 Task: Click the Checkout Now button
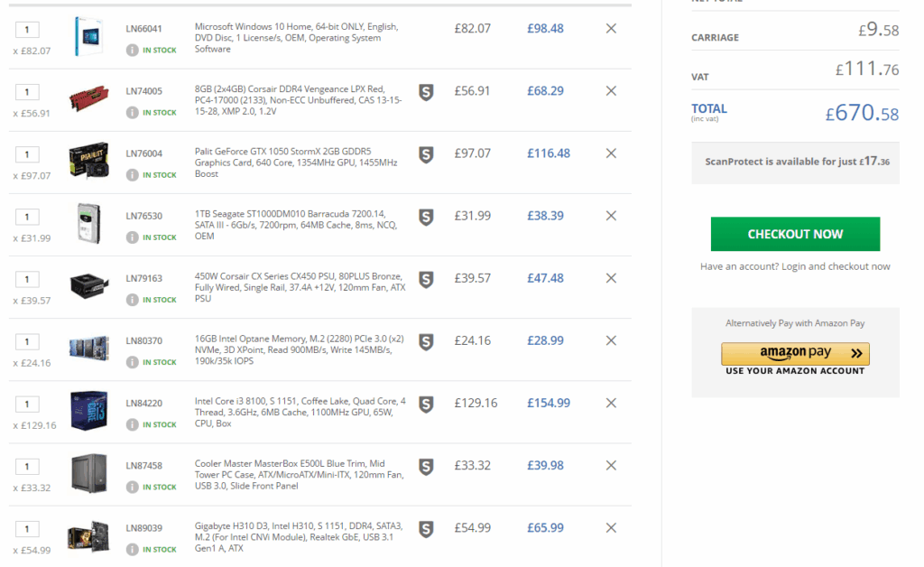pyautogui.click(x=795, y=234)
